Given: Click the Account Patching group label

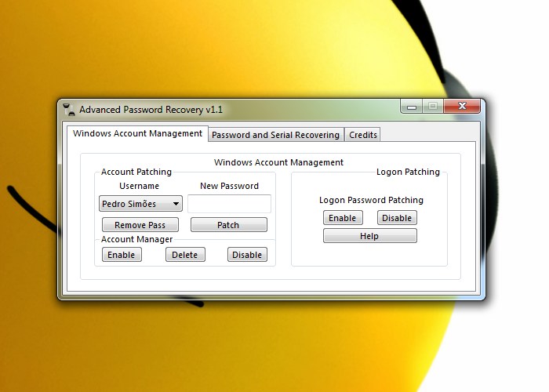Looking at the screenshot, I should (x=136, y=172).
